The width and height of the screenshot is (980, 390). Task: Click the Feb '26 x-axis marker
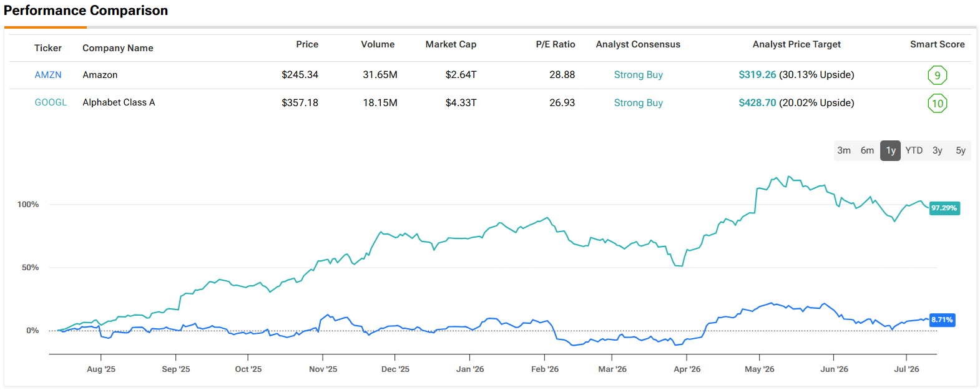(x=545, y=369)
